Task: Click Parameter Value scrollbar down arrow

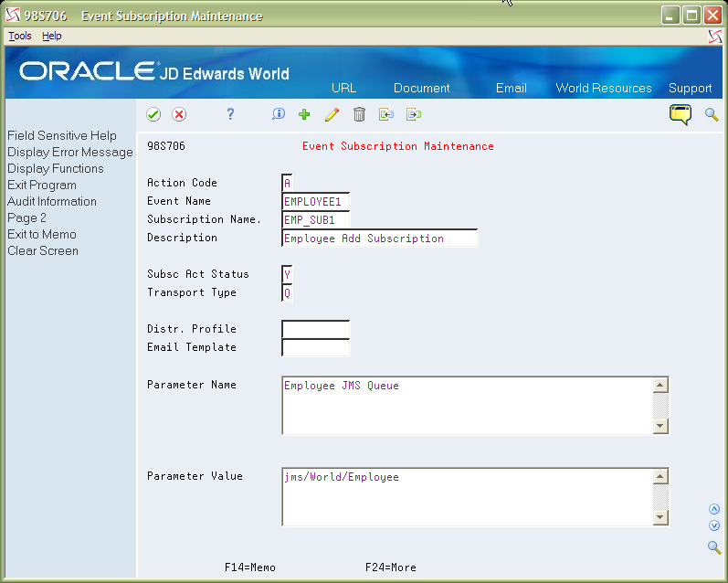Action: tap(660, 517)
